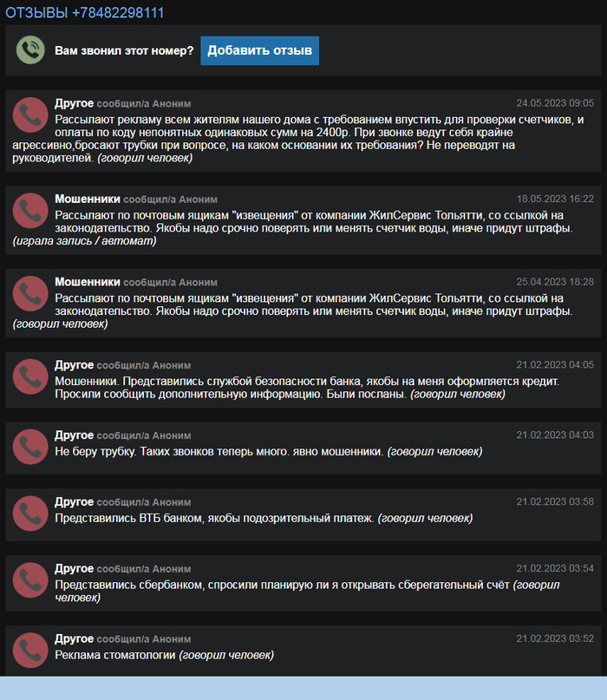Screen dimensions: 607x700
Task: Click "Другое" label of 24.05.2023 review
Action: (x=74, y=103)
